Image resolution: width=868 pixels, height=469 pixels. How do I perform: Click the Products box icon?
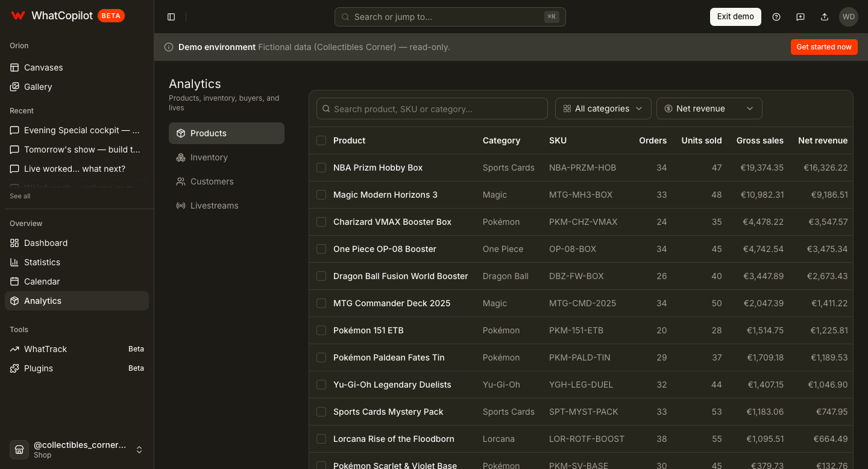click(181, 133)
